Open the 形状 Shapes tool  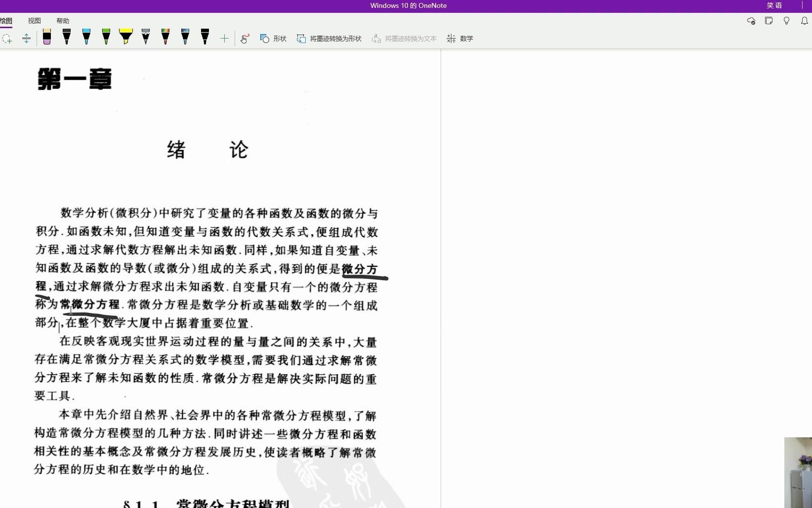pyautogui.click(x=273, y=39)
